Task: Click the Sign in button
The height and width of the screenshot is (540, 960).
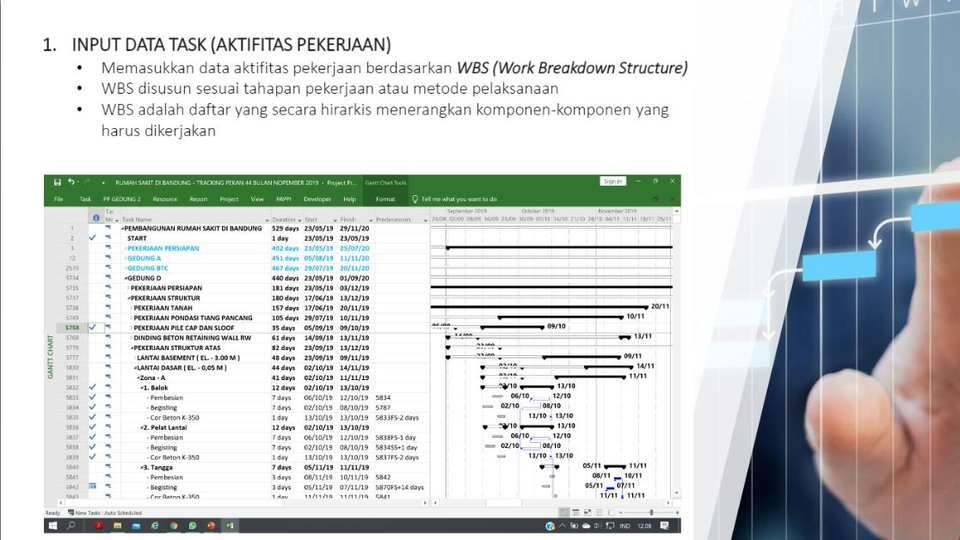Action: click(613, 181)
